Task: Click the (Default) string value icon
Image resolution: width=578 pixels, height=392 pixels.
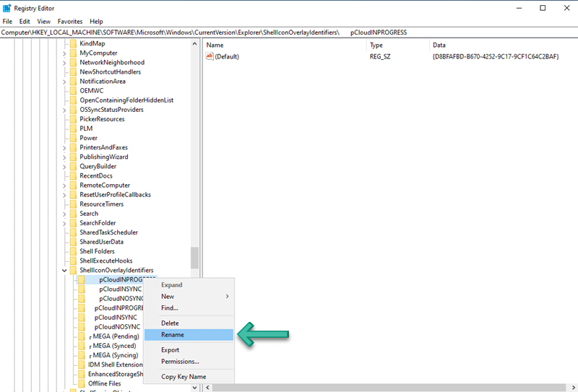Action: (x=210, y=56)
